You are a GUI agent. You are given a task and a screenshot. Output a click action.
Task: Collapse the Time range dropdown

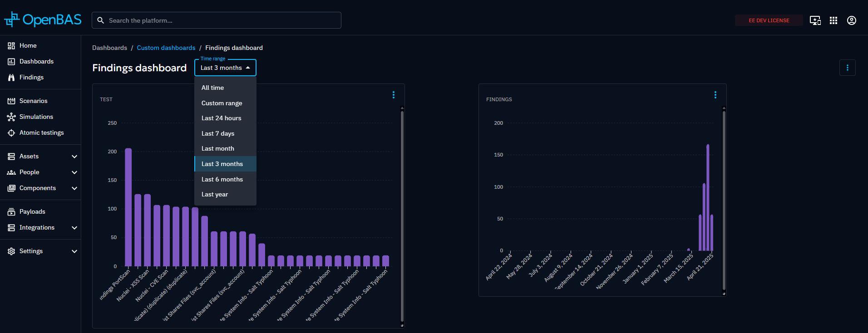click(225, 68)
